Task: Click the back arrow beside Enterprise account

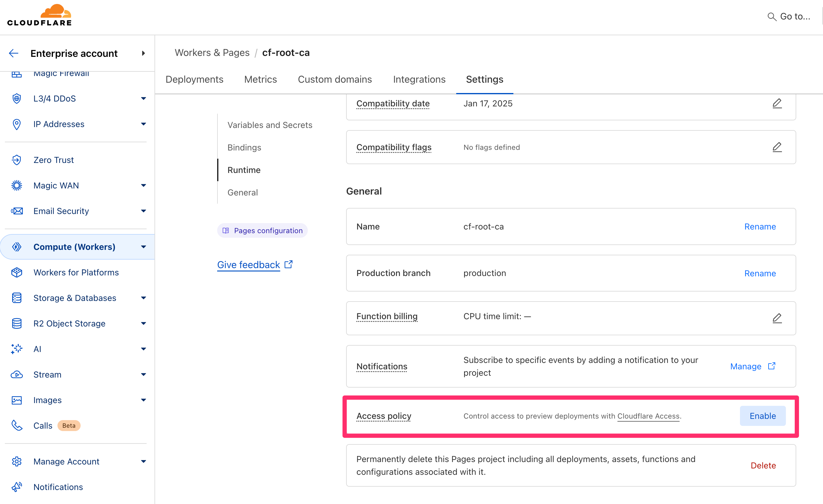Action: point(14,54)
